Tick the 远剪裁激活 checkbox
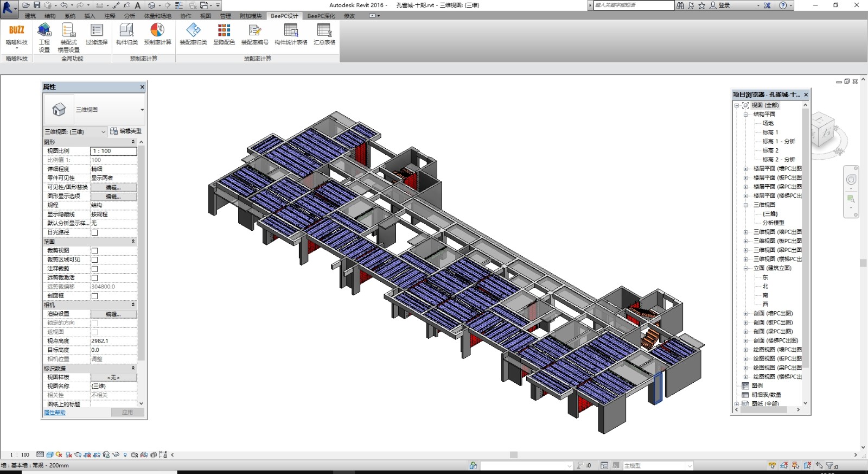 pyautogui.click(x=94, y=278)
